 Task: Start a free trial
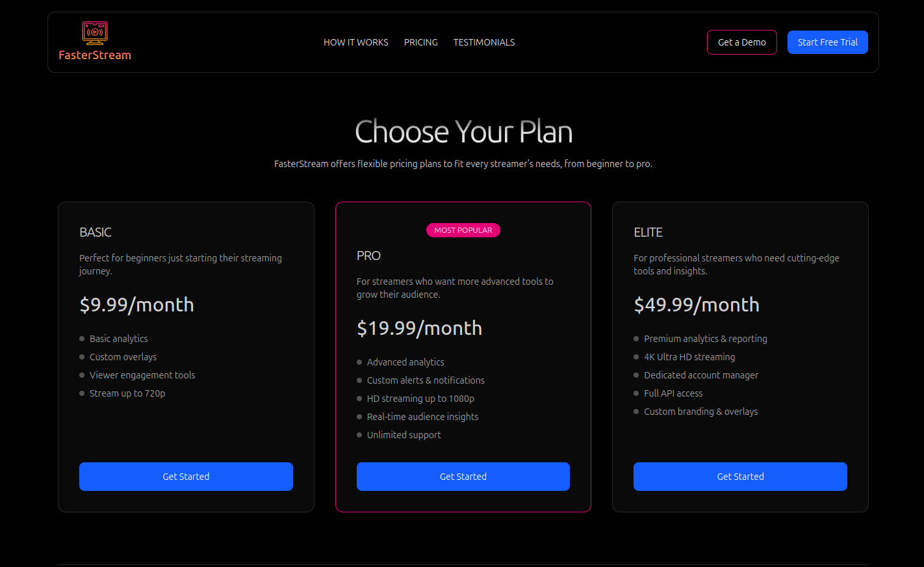coord(827,42)
